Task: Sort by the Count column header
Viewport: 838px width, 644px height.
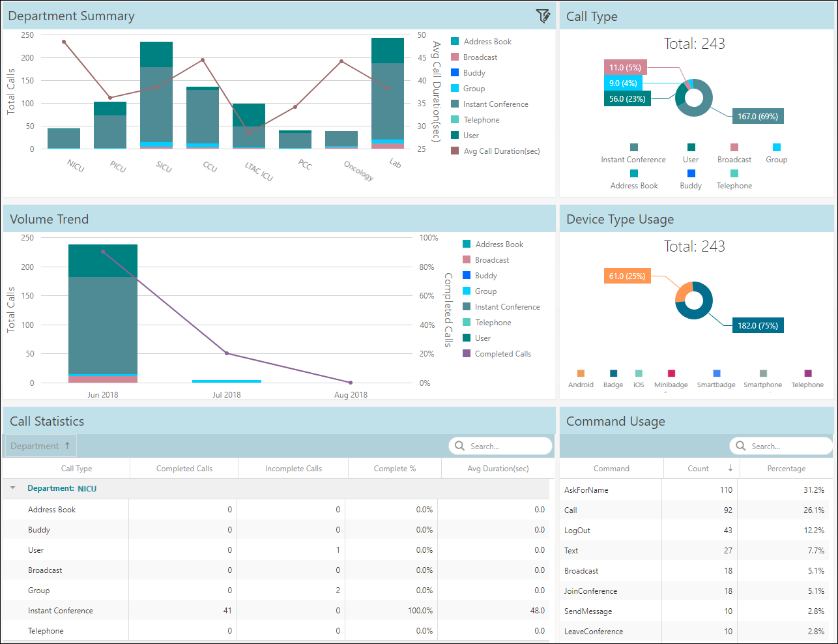Action: [698, 469]
